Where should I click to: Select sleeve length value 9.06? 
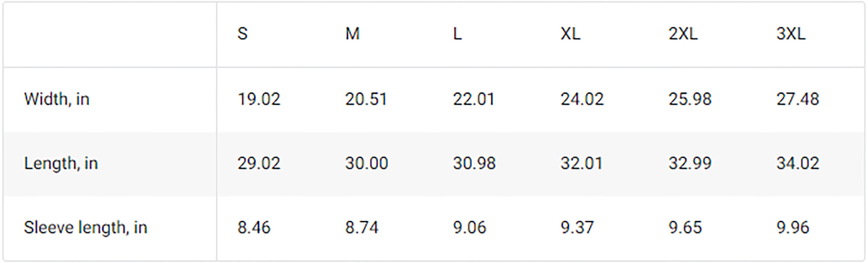tap(469, 228)
